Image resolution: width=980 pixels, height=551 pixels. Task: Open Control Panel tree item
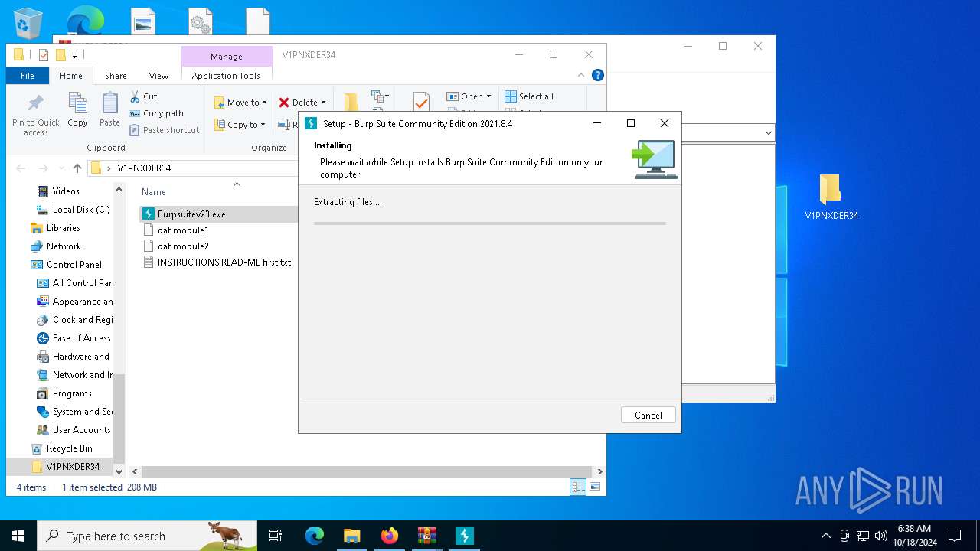(x=73, y=265)
